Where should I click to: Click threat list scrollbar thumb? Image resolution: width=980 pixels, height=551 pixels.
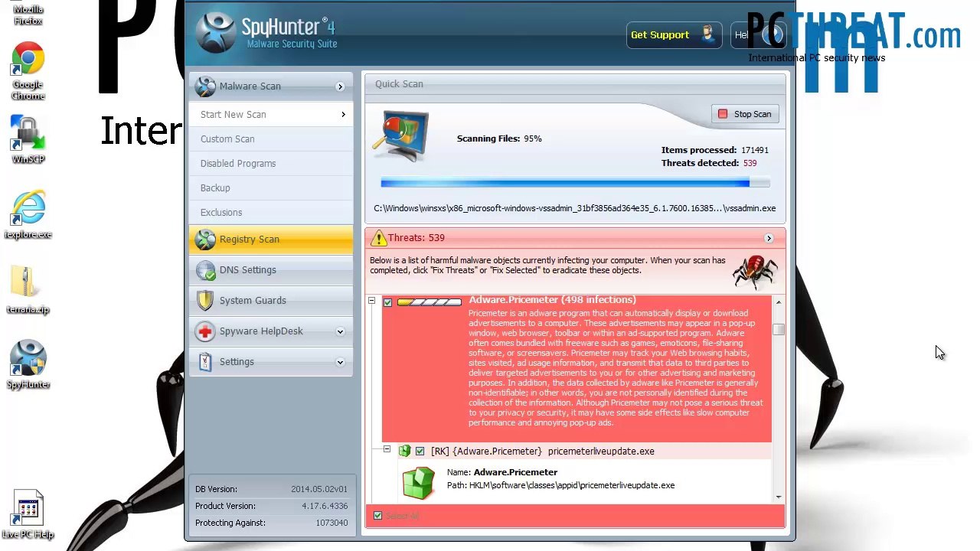click(x=779, y=330)
